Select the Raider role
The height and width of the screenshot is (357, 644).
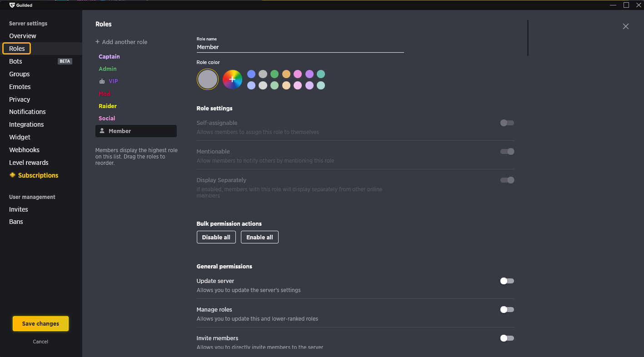pyautogui.click(x=108, y=106)
